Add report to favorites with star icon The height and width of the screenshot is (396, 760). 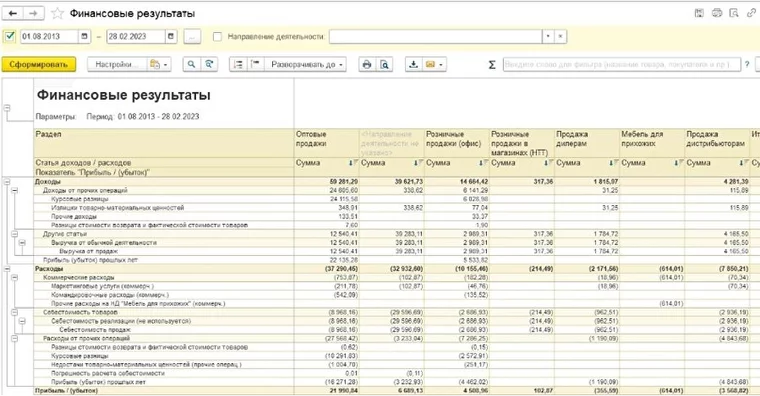click(58, 13)
